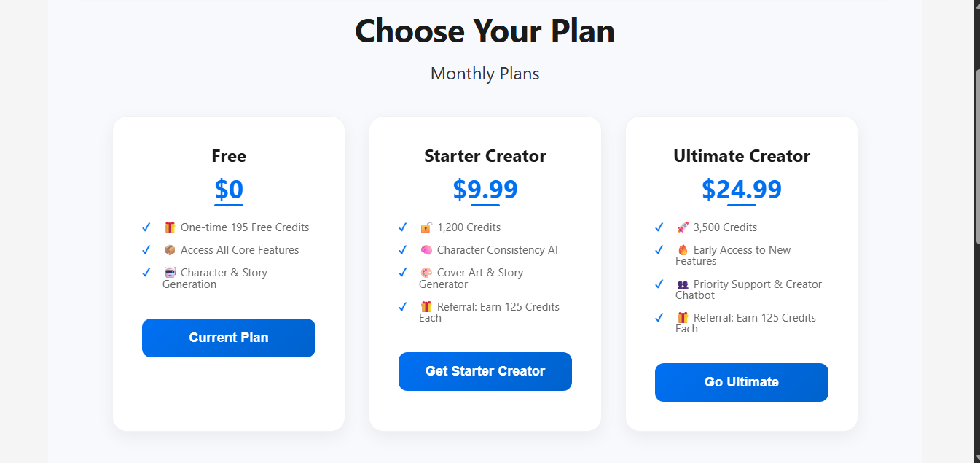Image resolution: width=980 pixels, height=463 pixels.
Task: Click the Go Ultimate button
Action: (x=741, y=382)
